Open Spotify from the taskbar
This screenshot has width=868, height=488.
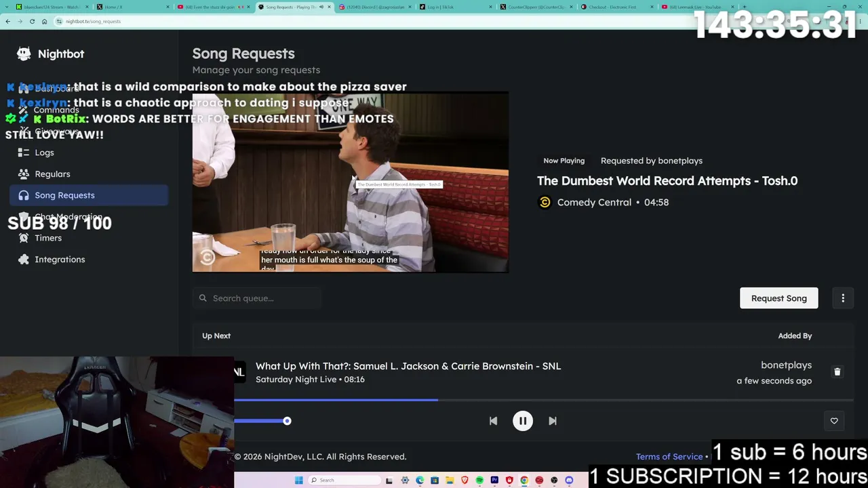coord(479,481)
